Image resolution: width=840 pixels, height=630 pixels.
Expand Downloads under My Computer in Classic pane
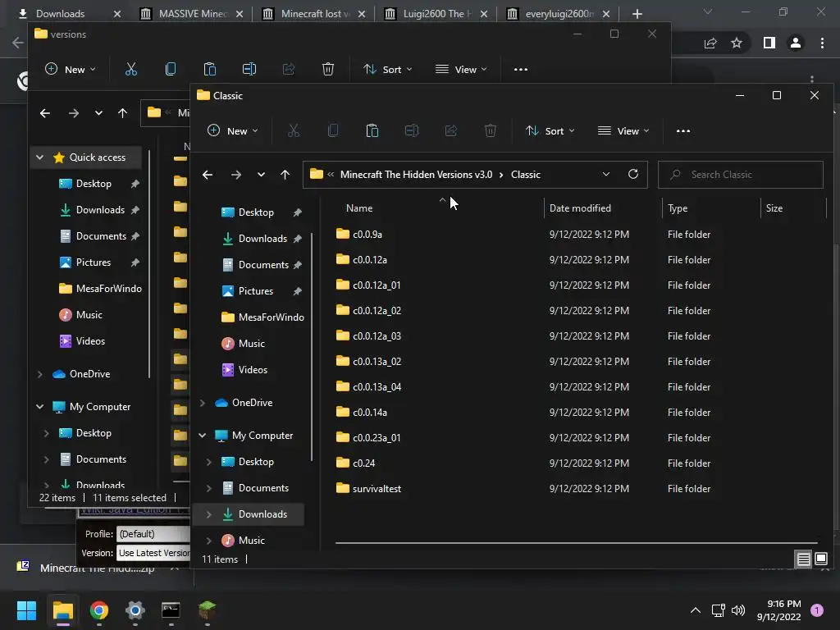click(x=209, y=514)
